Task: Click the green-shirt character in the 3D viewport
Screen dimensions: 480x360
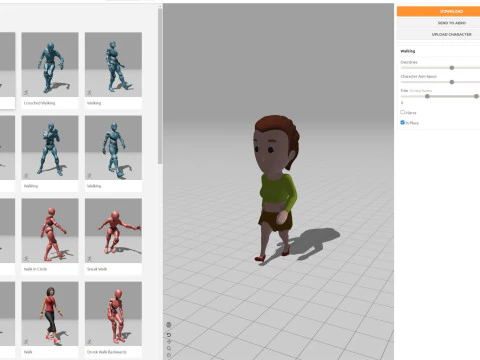Action: 276,188
